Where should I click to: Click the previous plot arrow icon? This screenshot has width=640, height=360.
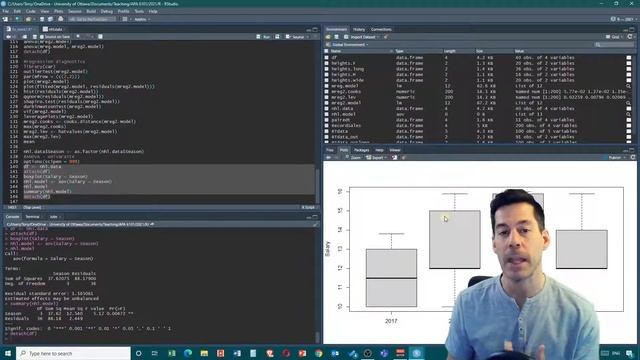[x=329, y=158]
